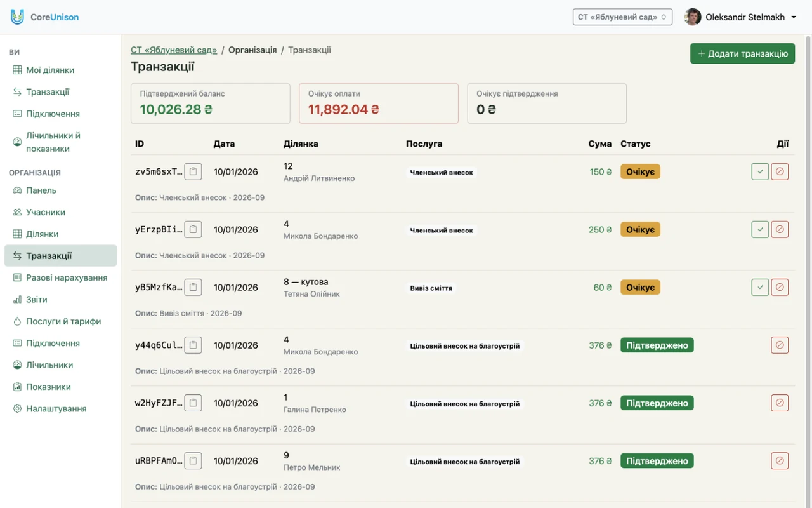Viewport: 812px width, 508px height.
Task: Cancel confirmed transaction for Петро Мельник
Action: tap(780, 460)
